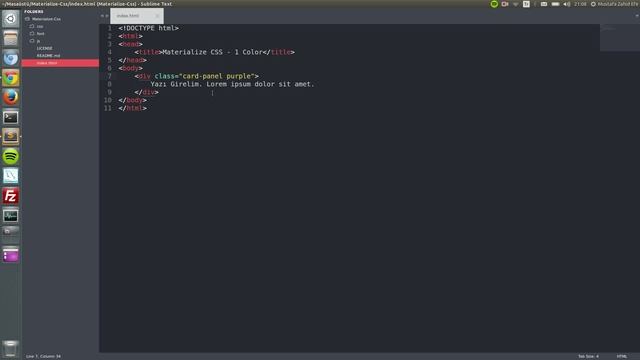Click the text 'Yazı Girelim. Lorem ipsum'
This screenshot has height=360, width=640.
[x=188, y=84]
